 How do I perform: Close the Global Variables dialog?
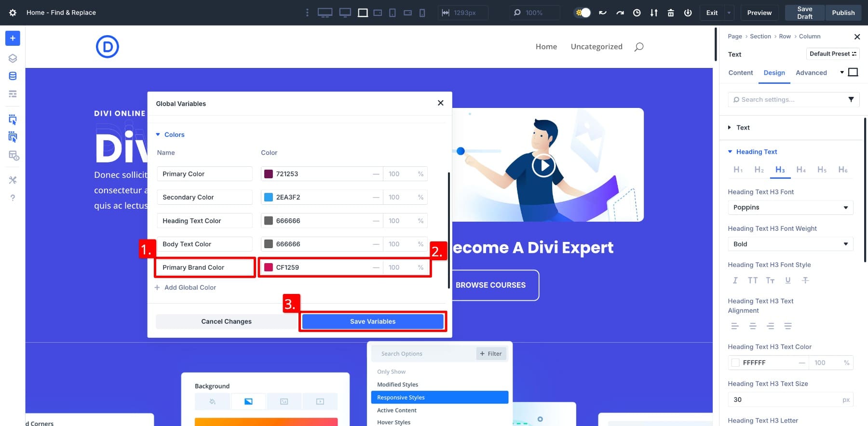pyautogui.click(x=440, y=103)
